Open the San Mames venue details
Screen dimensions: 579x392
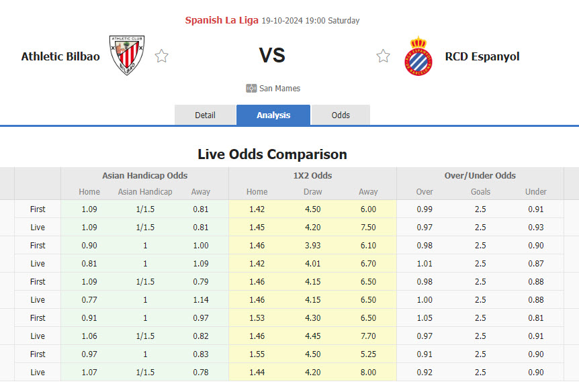280,88
